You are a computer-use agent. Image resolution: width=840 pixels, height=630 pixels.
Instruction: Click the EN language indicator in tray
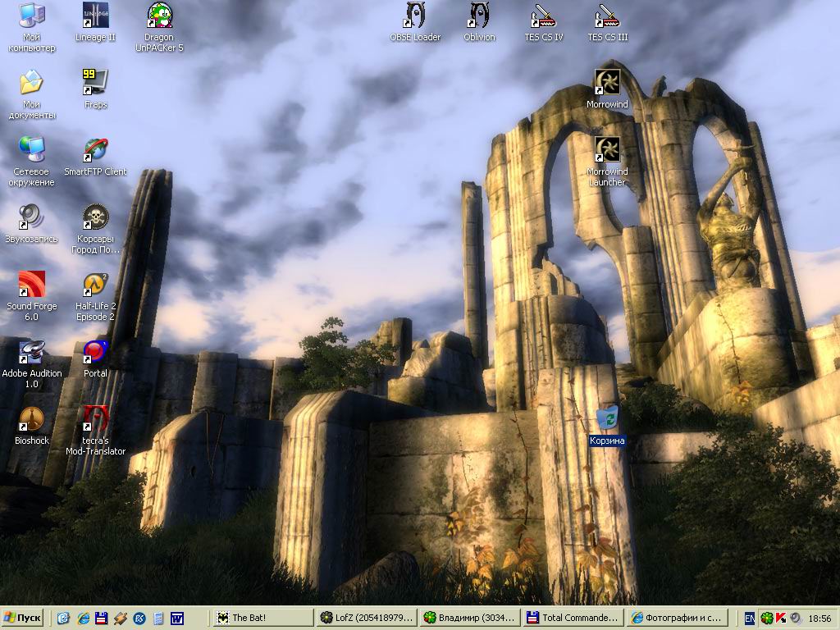pos(750,619)
